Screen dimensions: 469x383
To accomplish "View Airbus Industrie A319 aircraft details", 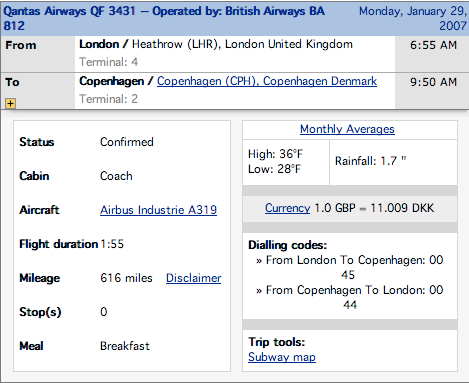I will (x=158, y=210).
